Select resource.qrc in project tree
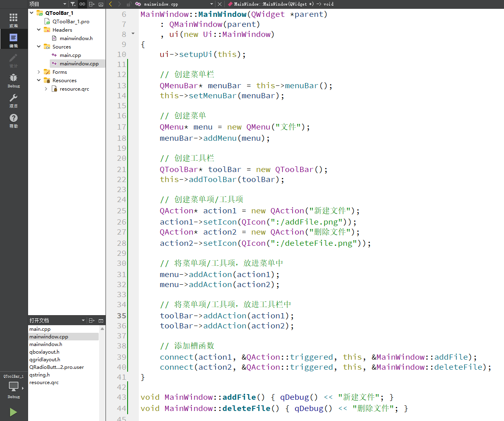The height and width of the screenshot is (421, 504). pyautogui.click(x=74, y=89)
